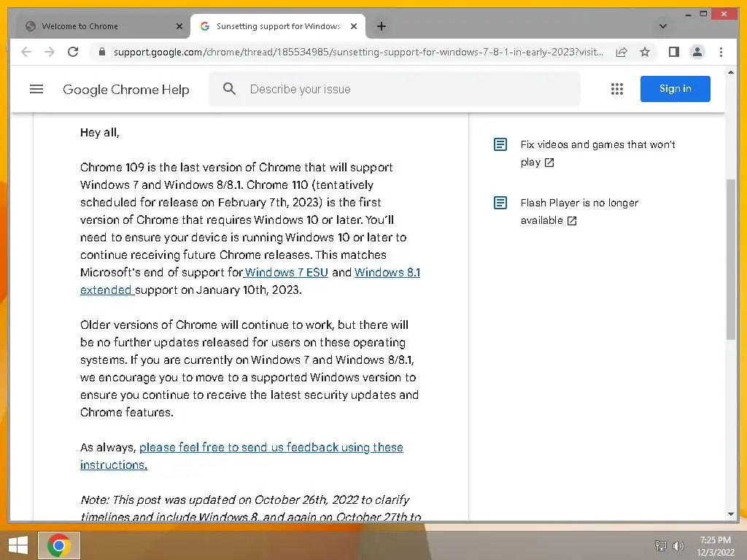
Task: Open a new browser tab
Action: (x=381, y=26)
